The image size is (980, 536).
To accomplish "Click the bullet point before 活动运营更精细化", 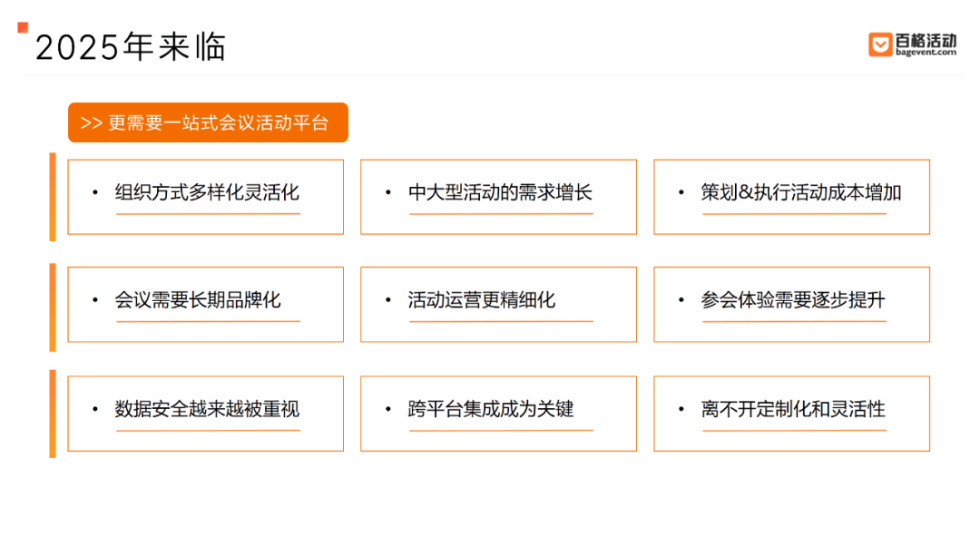I will pos(388,300).
